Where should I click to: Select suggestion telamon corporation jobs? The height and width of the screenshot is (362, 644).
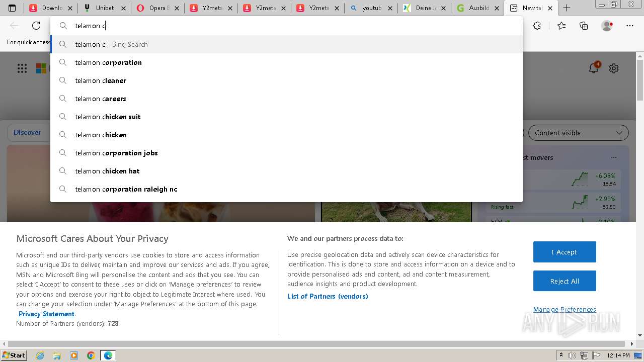tap(286, 153)
